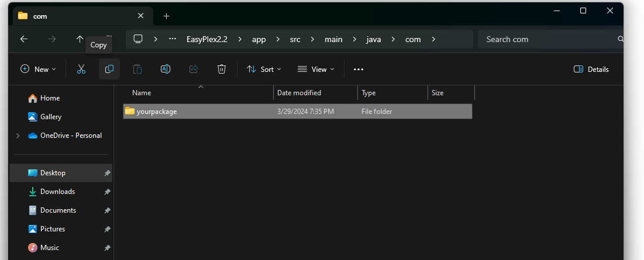Focus the Search com field
Viewport: 644px width, 260px height.
(550, 39)
